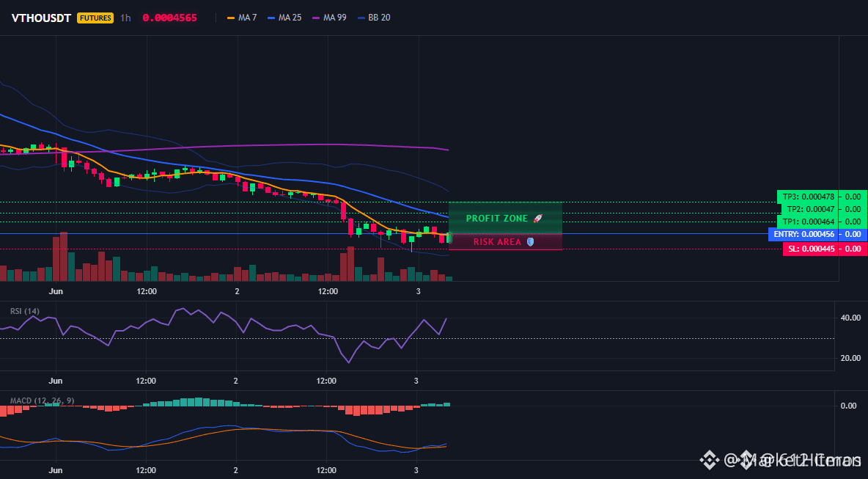Click the TP1: 0.000464 label
This screenshot has width=868, height=479.
click(808, 222)
